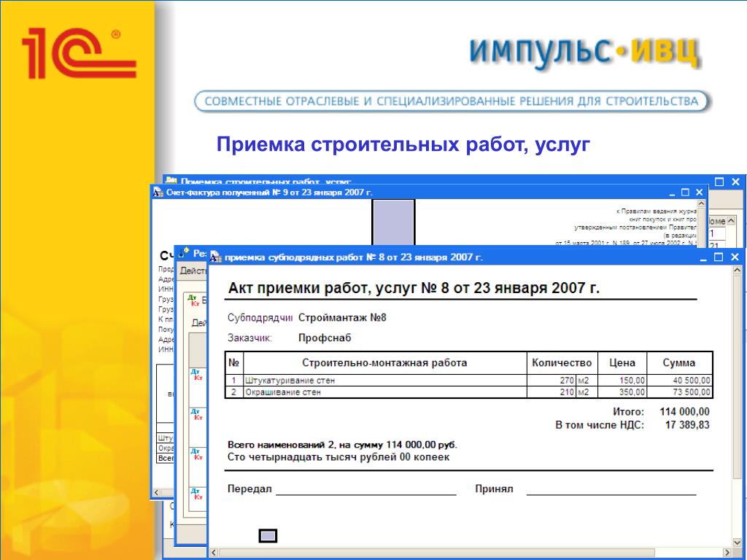Screen dimensions: 747x560
Task: Select the 'Окрашивание стен' row cell
Action: (384, 392)
